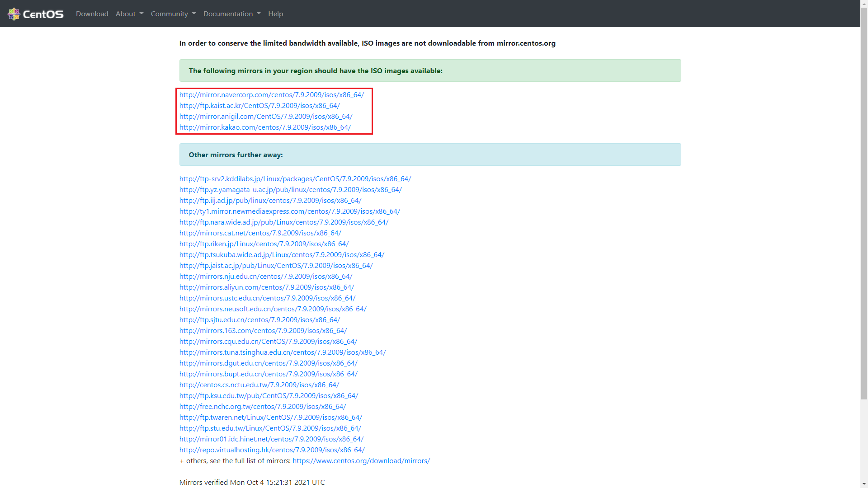Click the vertical page scrollbar
The width and height of the screenshot is (868, 488).
pyautogui.click(x=864, y=203)
